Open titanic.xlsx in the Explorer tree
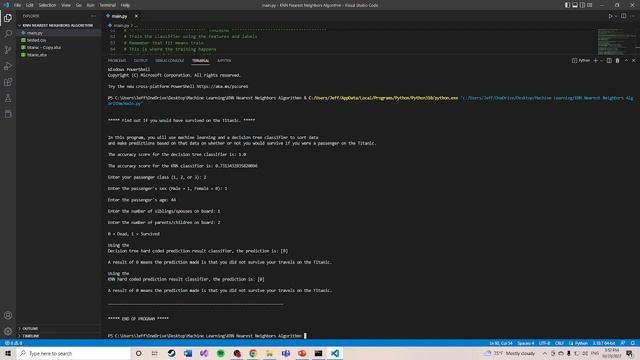The image size is (640, 360). coord(58,55)
